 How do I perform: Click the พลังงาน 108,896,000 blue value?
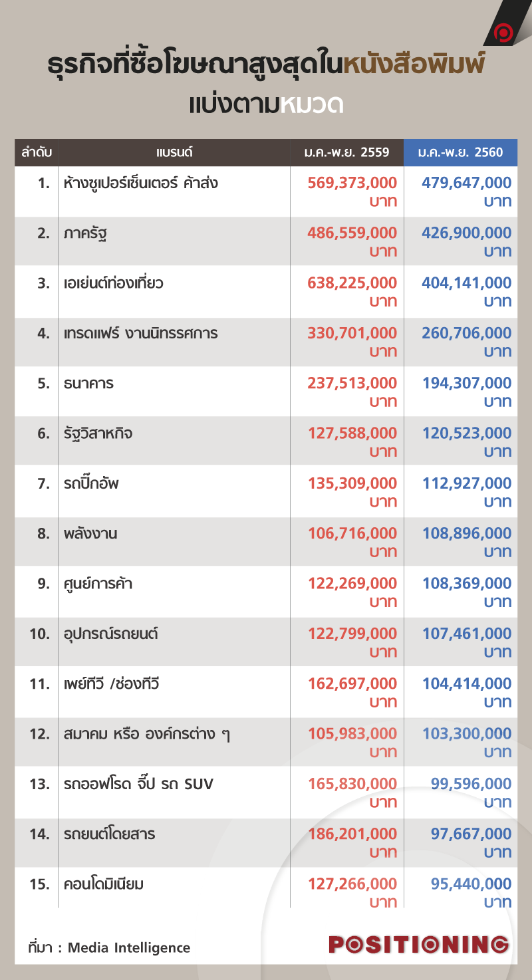467,533
